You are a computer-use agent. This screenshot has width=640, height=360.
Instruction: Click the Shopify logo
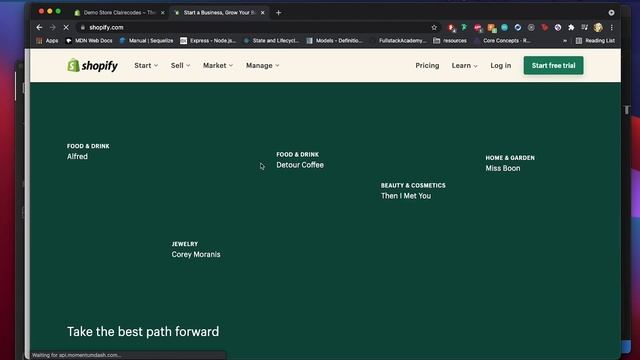pos(93,65)
